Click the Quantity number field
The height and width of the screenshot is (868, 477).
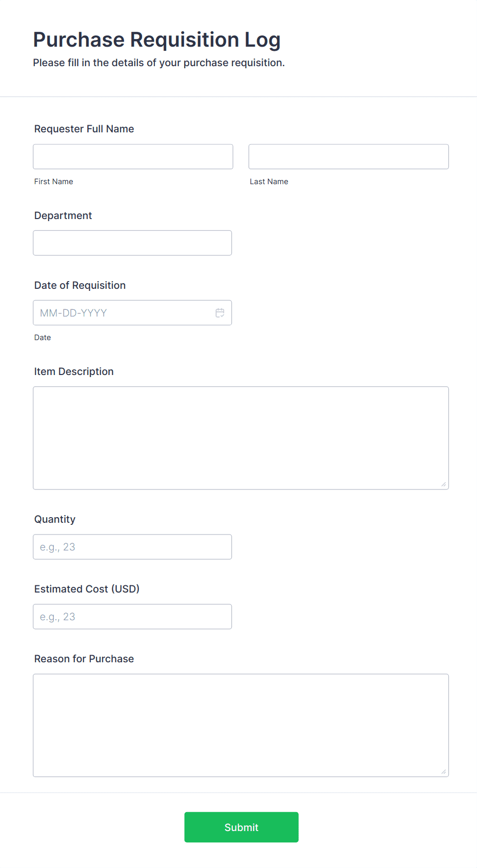pos(132,547)
